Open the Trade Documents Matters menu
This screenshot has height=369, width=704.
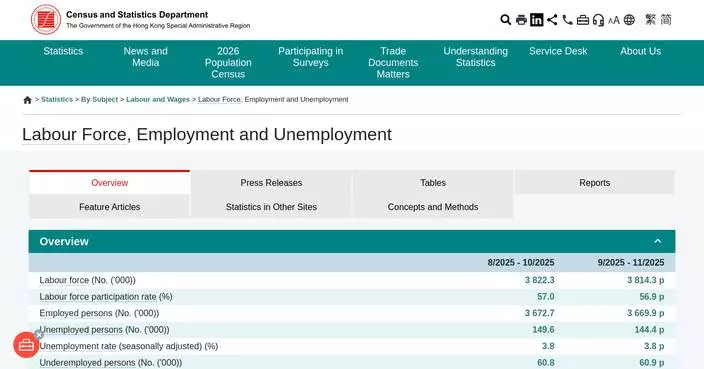pyautogui.click(x=393, y=63)
